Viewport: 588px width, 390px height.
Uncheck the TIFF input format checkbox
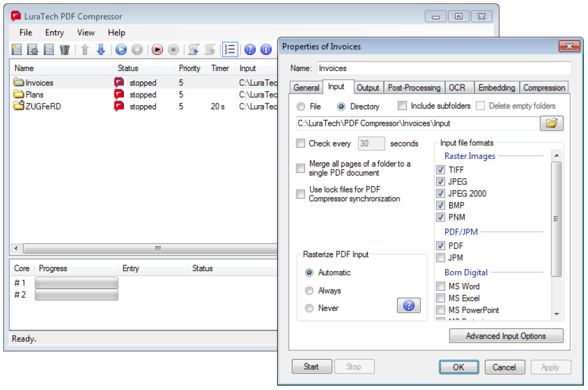tap(440, 170)
